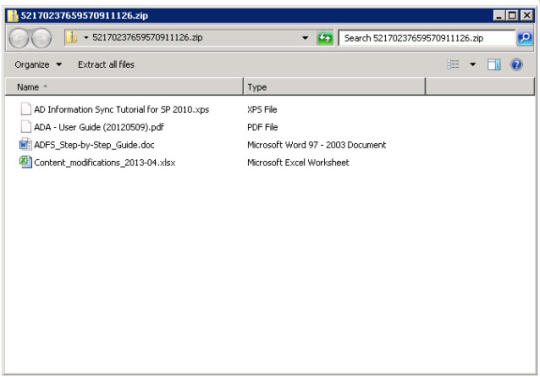Open Help via the question mark icon
This screenshot has width=540, height=377.
pyautogui.click(x=517, y=64)
